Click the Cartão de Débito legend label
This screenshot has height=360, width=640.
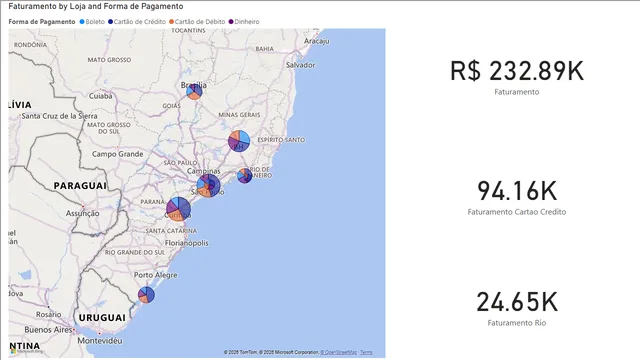coord(200,22)
